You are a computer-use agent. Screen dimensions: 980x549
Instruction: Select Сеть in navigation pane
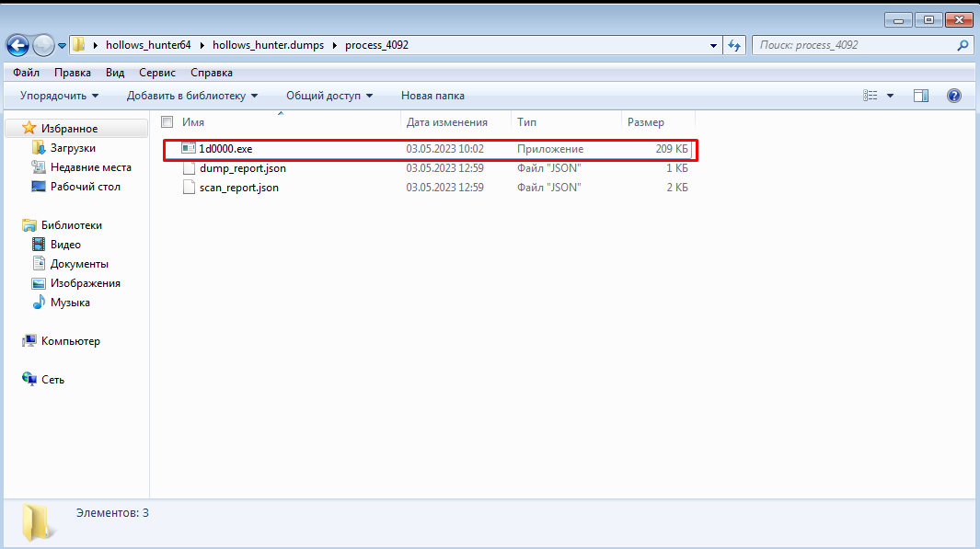coord(52,381)
